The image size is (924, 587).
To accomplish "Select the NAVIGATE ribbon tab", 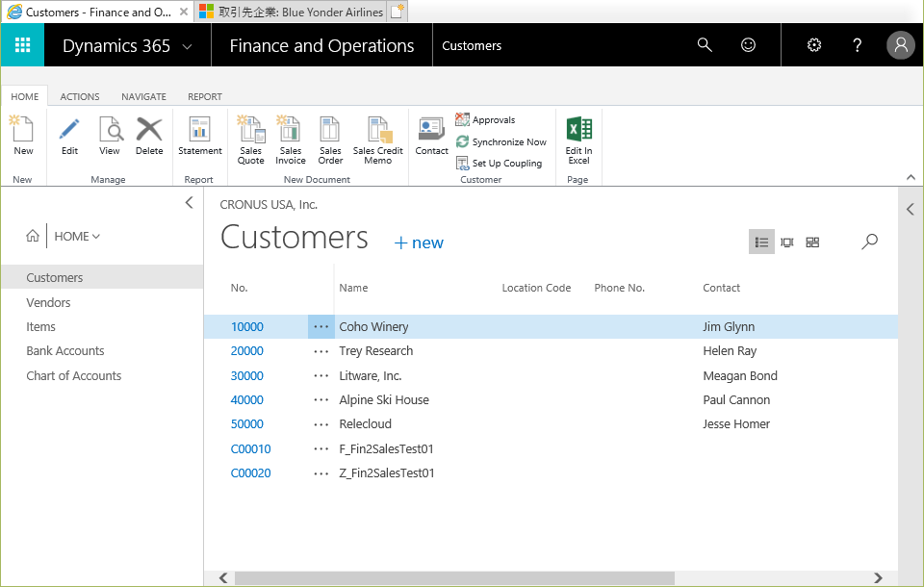I will [143, 96].
